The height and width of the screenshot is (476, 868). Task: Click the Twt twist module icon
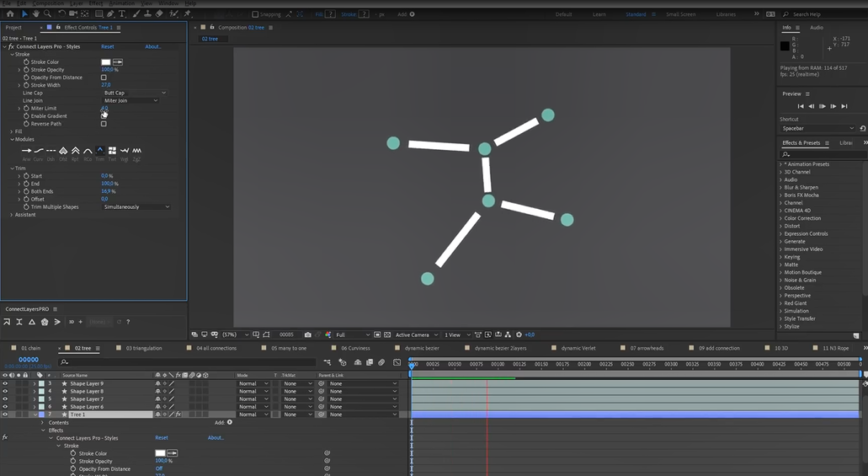112,151
